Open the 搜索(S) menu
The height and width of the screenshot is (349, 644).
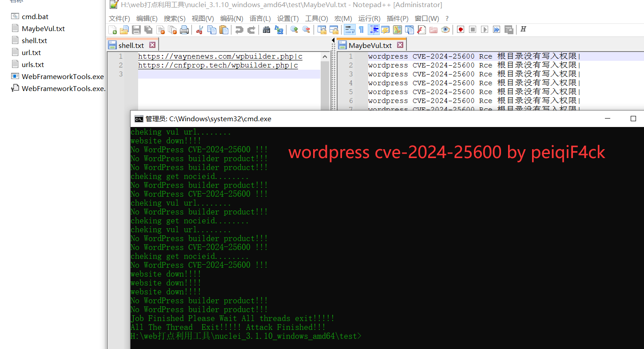tap(175, 18)
